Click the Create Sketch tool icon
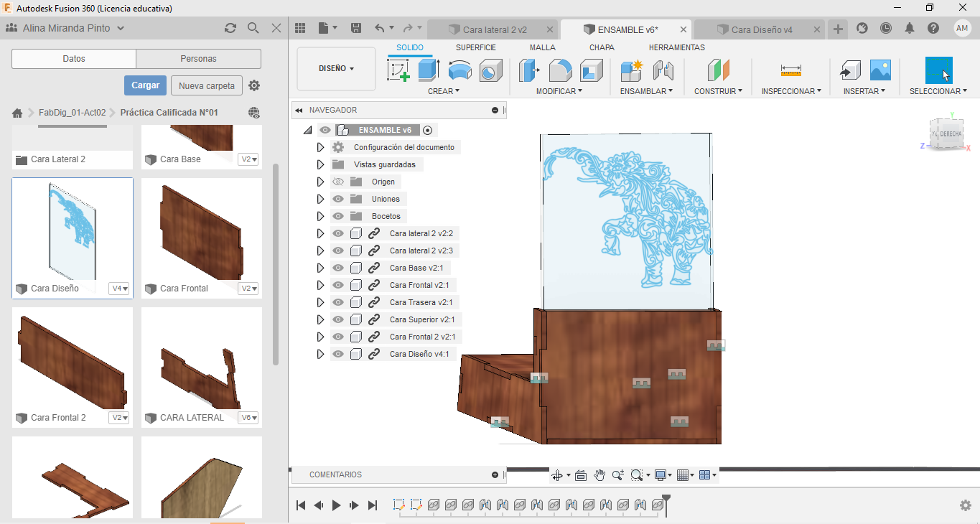Viewport: 980px width, 524px height. pyautogui.click(x=398, y=70)
